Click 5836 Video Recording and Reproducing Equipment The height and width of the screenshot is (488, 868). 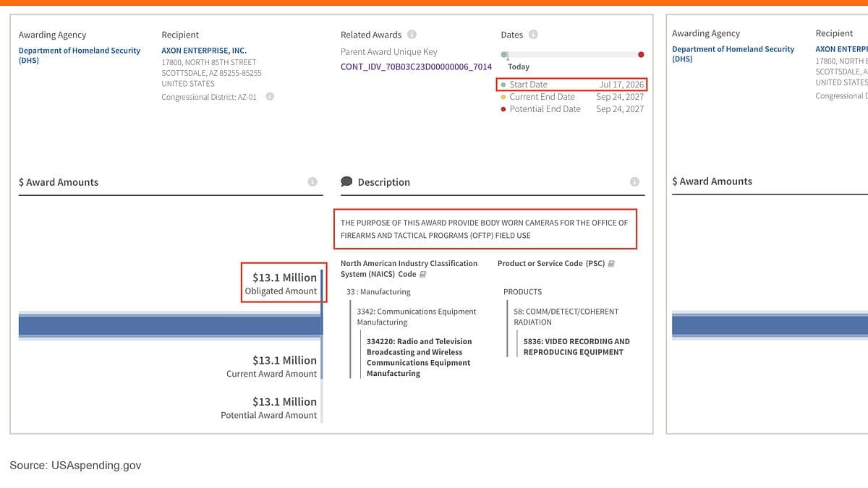click(x=576, y=346)
